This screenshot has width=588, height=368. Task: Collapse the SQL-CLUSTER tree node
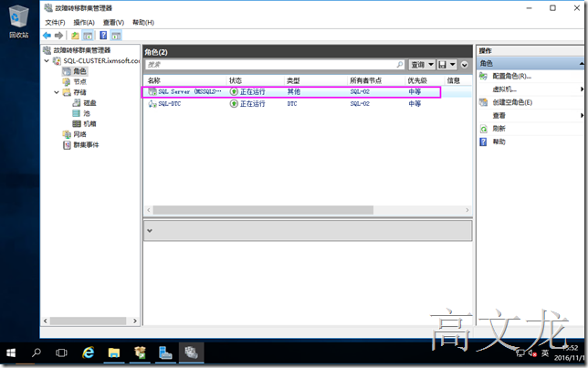pos(47,60)
